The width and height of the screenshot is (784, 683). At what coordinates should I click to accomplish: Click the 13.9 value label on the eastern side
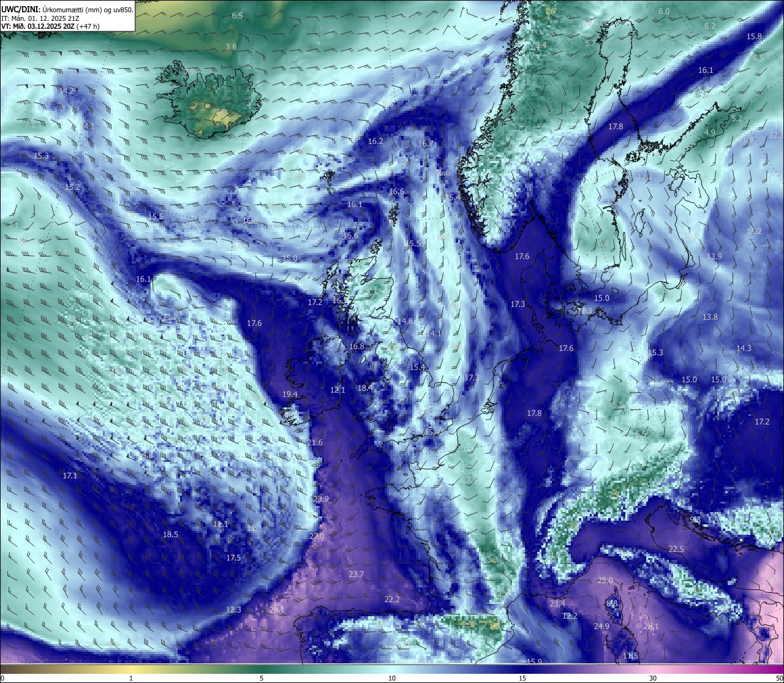coord(714,256)
